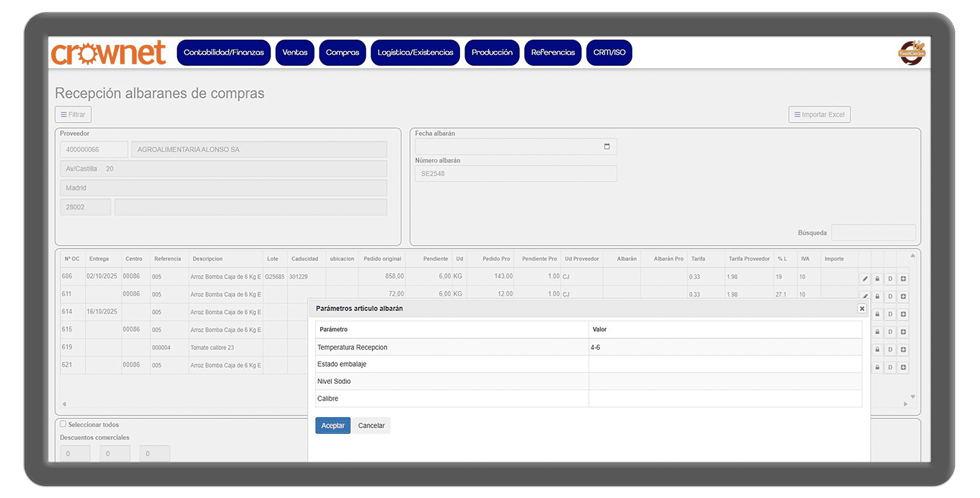Click the plus icon in order 606 row
This screenshot has height=498, width=980.
pyautogui.click(x=903, y=279)
